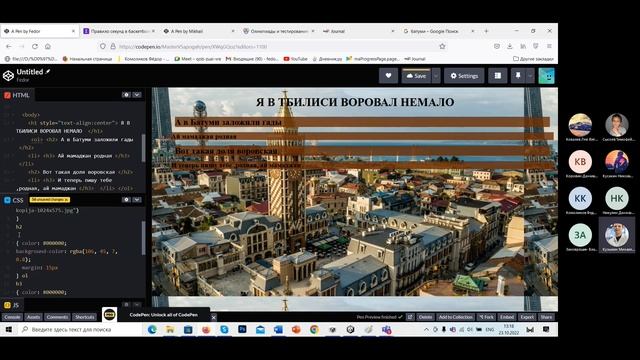This screenshot has width=640, height=360.
Task: Select the KB participant avatar
Action: (x=580, y=162)
